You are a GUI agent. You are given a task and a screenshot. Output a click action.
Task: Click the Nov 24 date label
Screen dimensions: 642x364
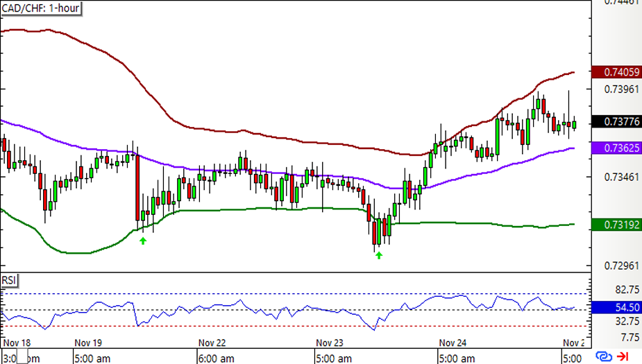453,343
